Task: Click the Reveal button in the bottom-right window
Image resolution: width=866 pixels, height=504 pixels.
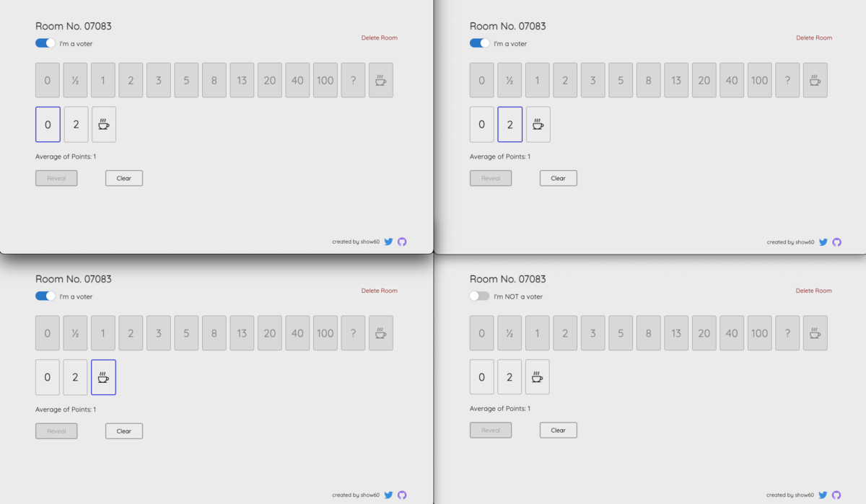Action: point(491,430)
